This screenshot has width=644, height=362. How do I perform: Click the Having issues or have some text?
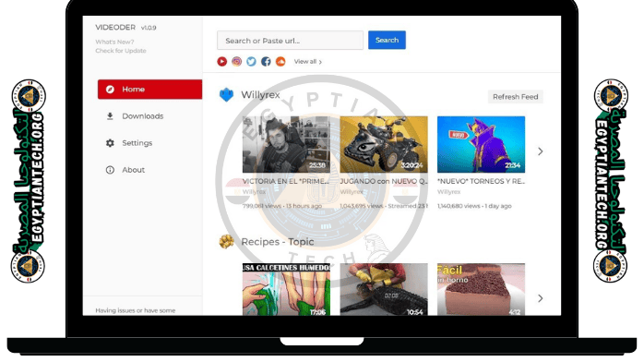(x=135, y=310)
